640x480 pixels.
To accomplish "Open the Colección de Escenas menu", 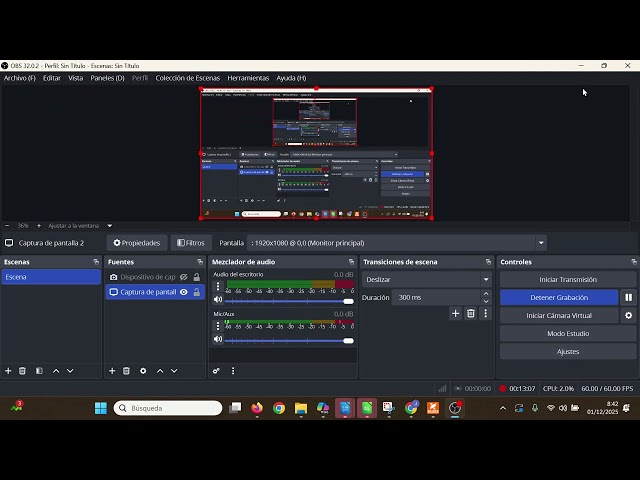I will (187, 78).
